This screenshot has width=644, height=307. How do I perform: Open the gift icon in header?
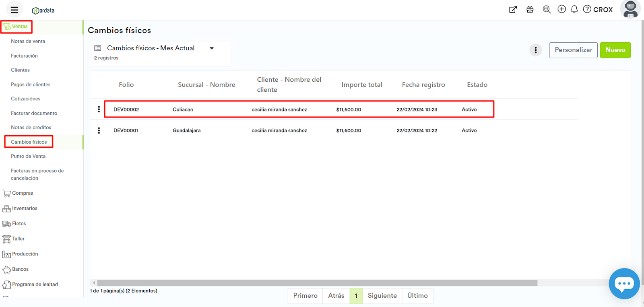(x=530, y=10)
